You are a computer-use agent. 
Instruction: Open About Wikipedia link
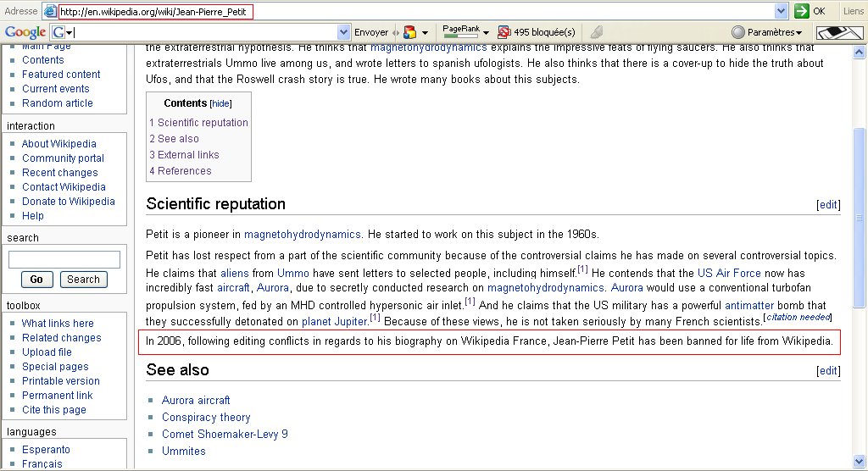(58, 144)
